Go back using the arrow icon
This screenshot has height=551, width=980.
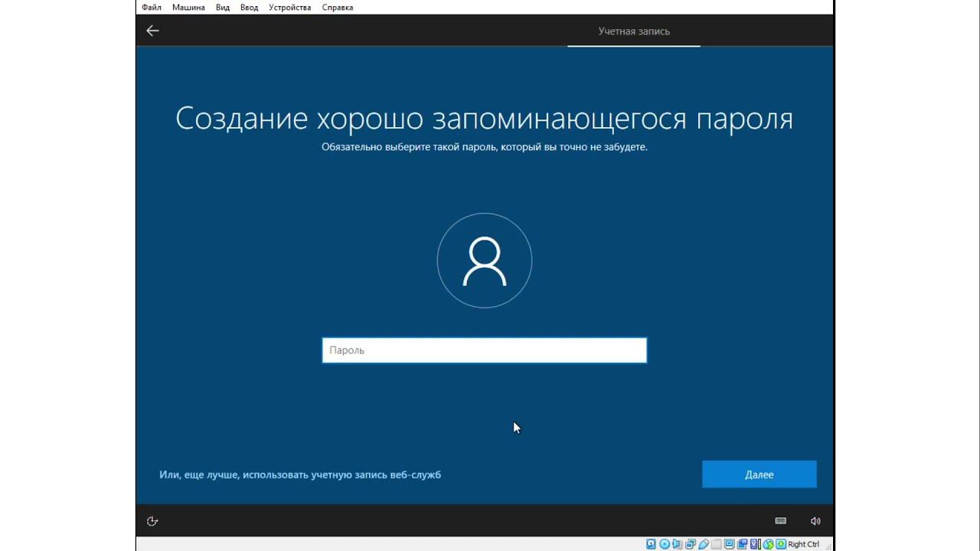(152, 31)
